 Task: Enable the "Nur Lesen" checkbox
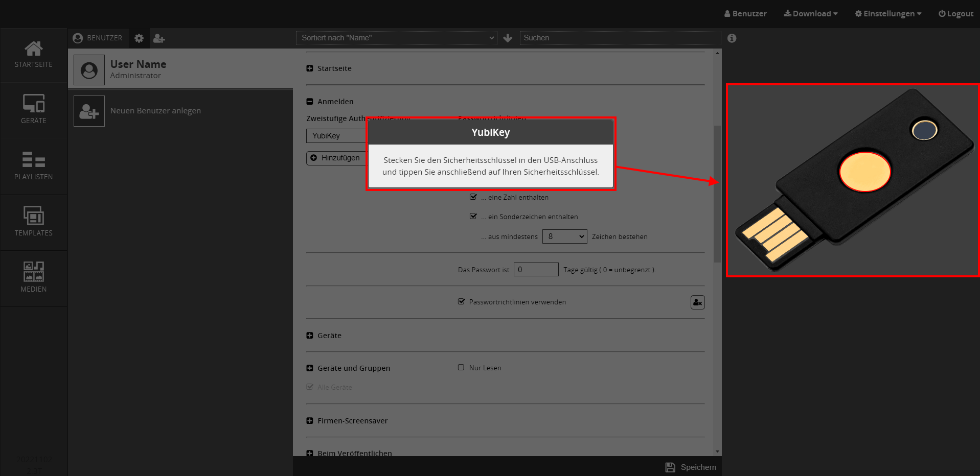point(461,367)
